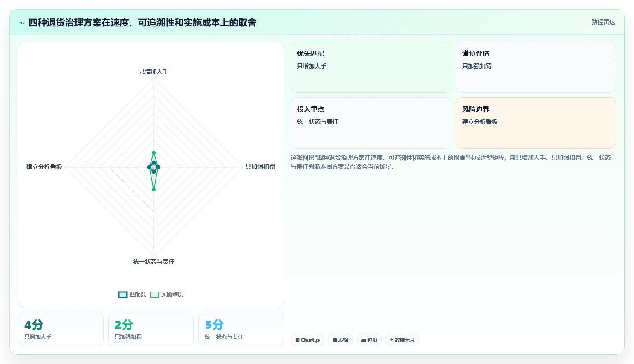The height and width of the screenshot is (364, 634).
Task: Open the 谨慎评估 card
Action: (x=536, y=67)
